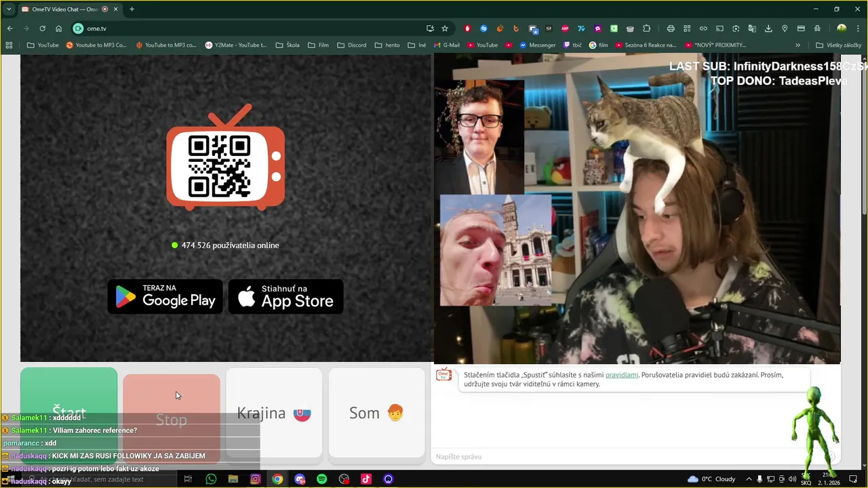Open the Y2Mate - YouTube bookmark
Image resolution: width=868 pixels, height=488 pixels.
point(236,45)
